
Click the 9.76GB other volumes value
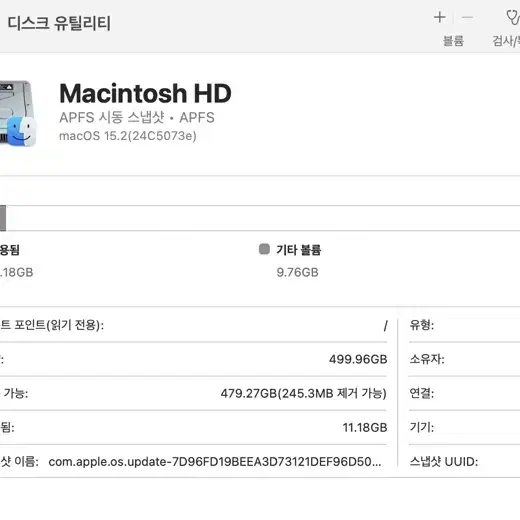(297, 272)
